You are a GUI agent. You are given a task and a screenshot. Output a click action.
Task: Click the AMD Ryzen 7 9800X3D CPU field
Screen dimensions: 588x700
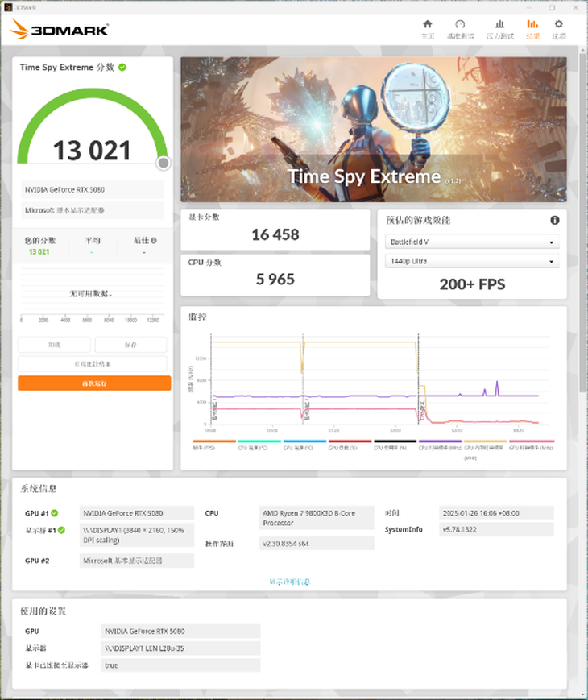point(317,518)
